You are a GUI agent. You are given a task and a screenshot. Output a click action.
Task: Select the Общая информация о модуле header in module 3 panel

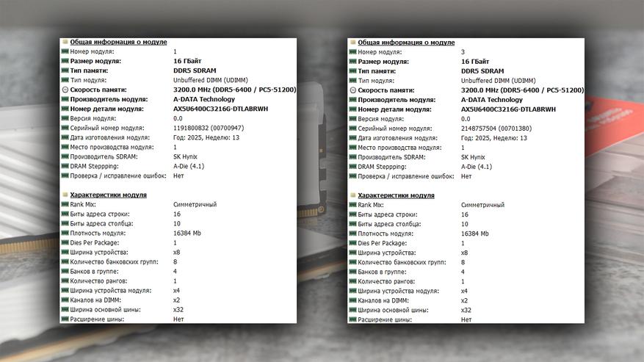tap(406, 43)
